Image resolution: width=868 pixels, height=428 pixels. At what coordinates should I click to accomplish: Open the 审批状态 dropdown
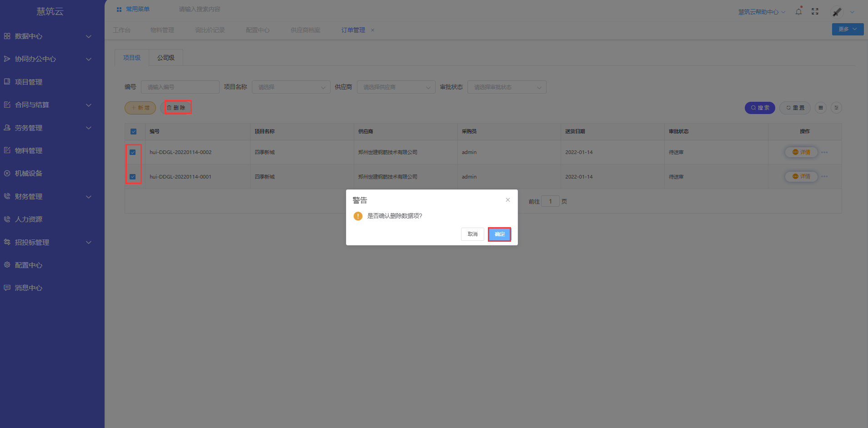[507, 87]
